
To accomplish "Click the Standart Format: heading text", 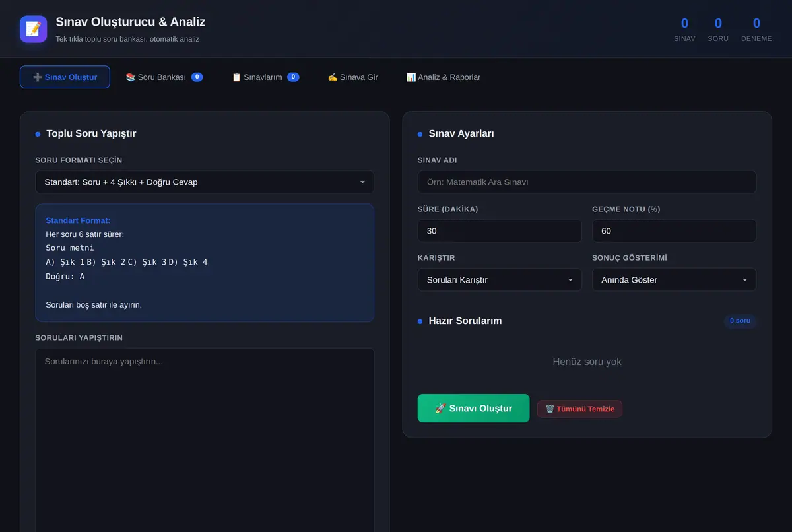I will pyautogui.click(x=78, y=220).
